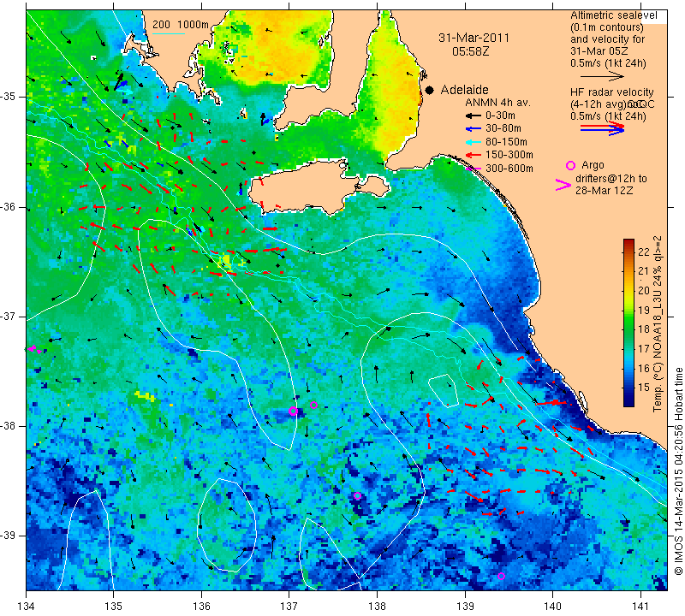Click the 18 tick label on the color bar
Viewport: 685px width, 616px height.
(644, 329)
